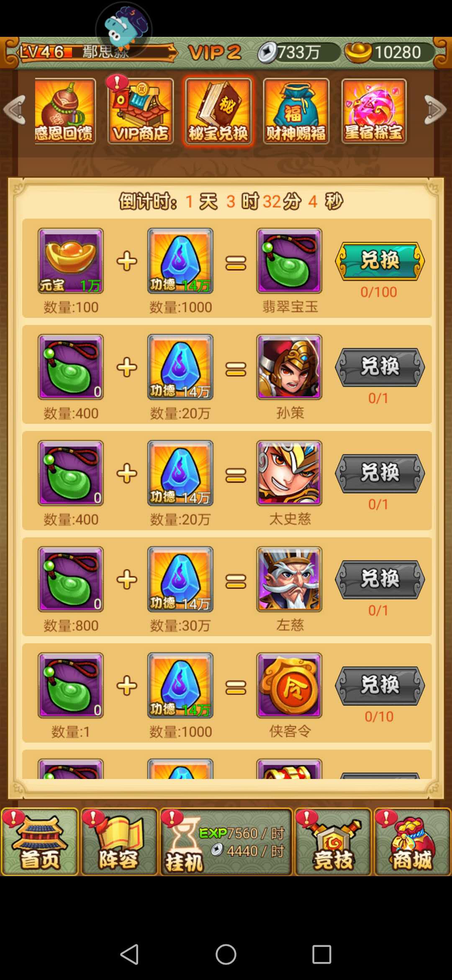Image resolution: width=452 pixels, height=980 pixels.
Task: Open the 财神赐福 fortune bag icon
Action: (296, 111)
